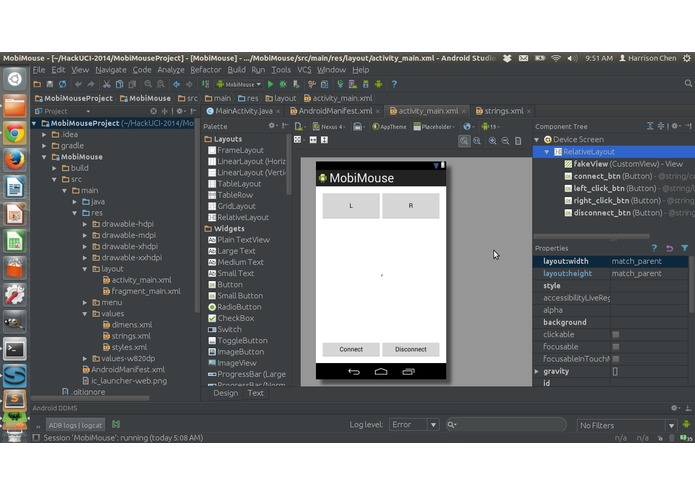Click the Disconnect button in preview
The height and width of the screenshot is (494, 695).
(411, 350)
